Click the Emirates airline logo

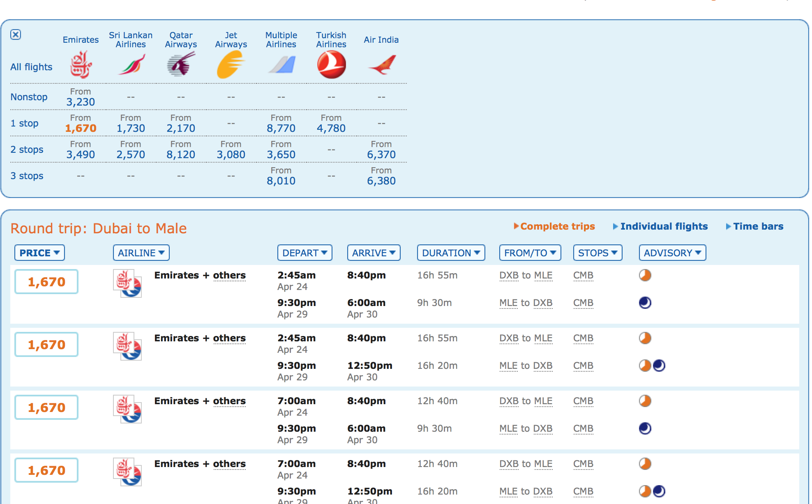[x=81, y=64]
